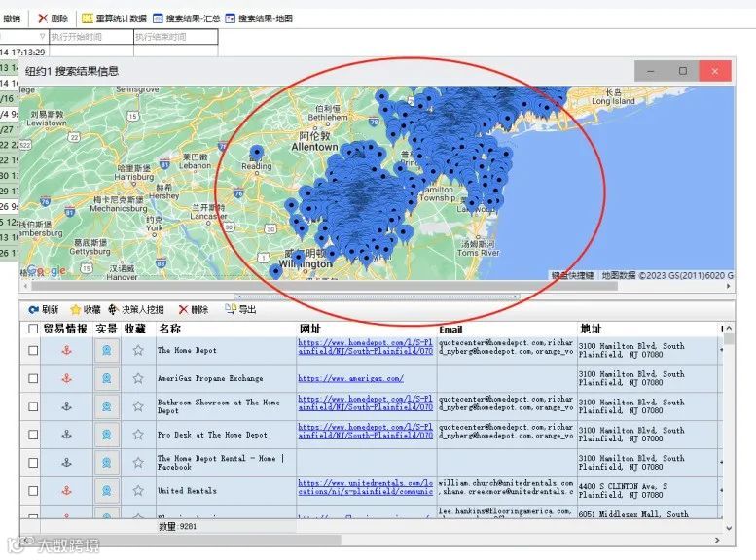Click the map pin near Reading
Viewport: 756px width, 560px height.
click(x=257, y=154)
